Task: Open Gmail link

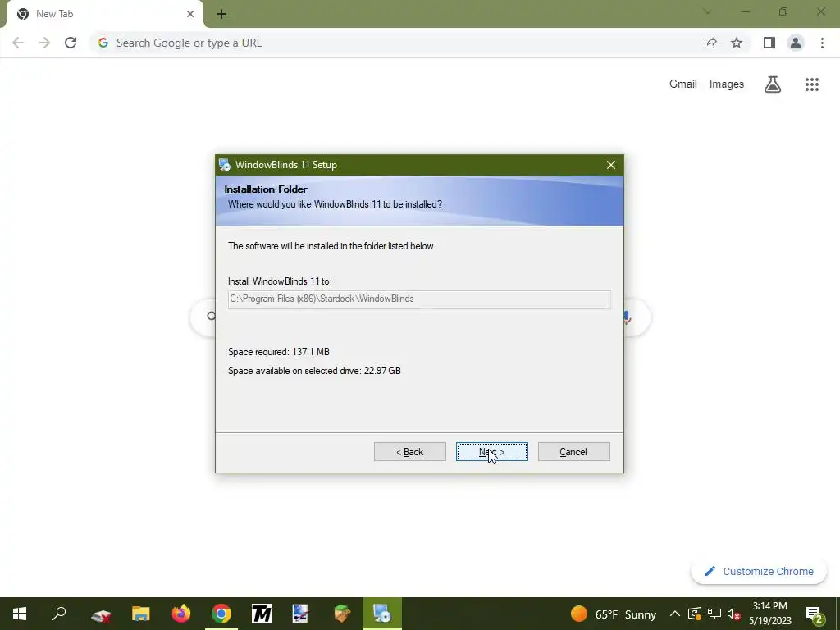Action: 683,84
